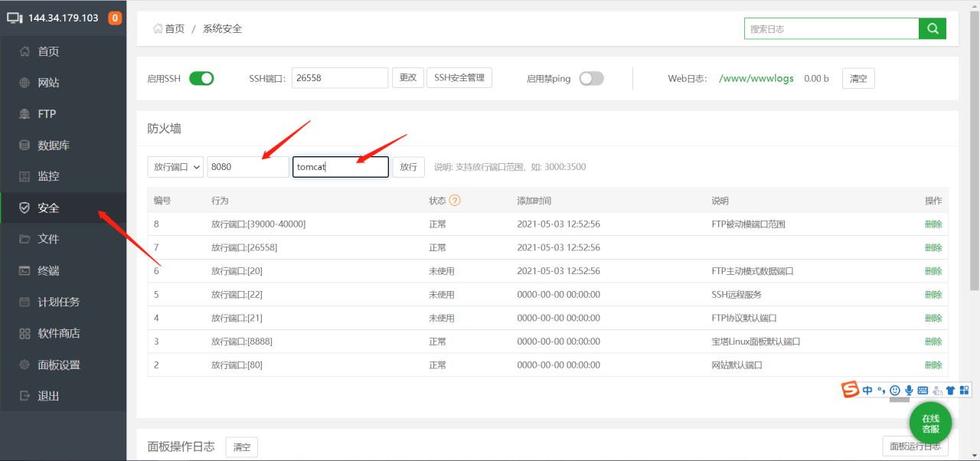
Task: Change the input skin via the T-shirt icon
Action: click(950, 390)
